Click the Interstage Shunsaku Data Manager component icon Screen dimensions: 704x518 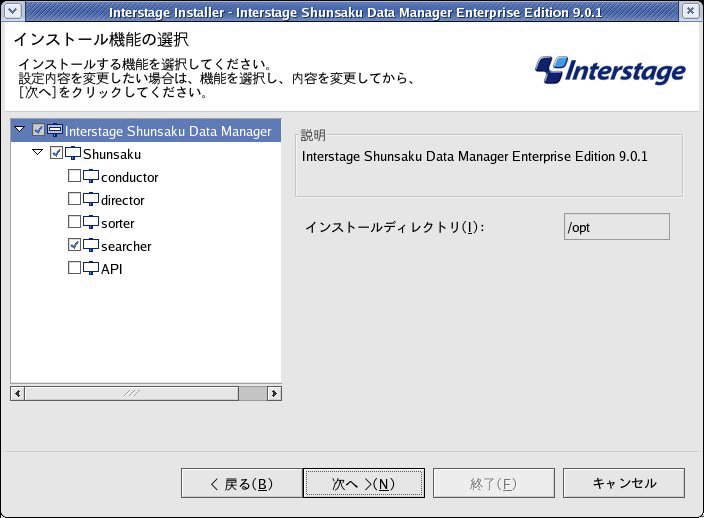tap(55, 130)
